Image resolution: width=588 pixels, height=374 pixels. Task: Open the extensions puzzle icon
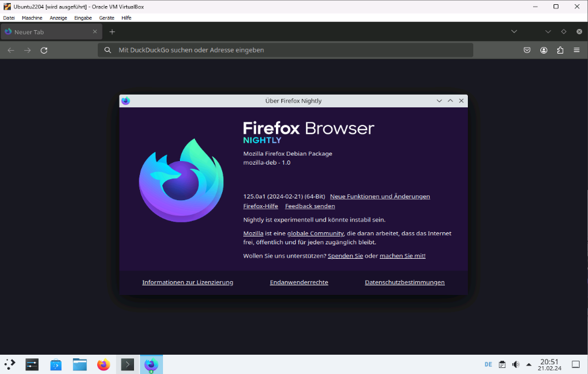coord(560,50)
